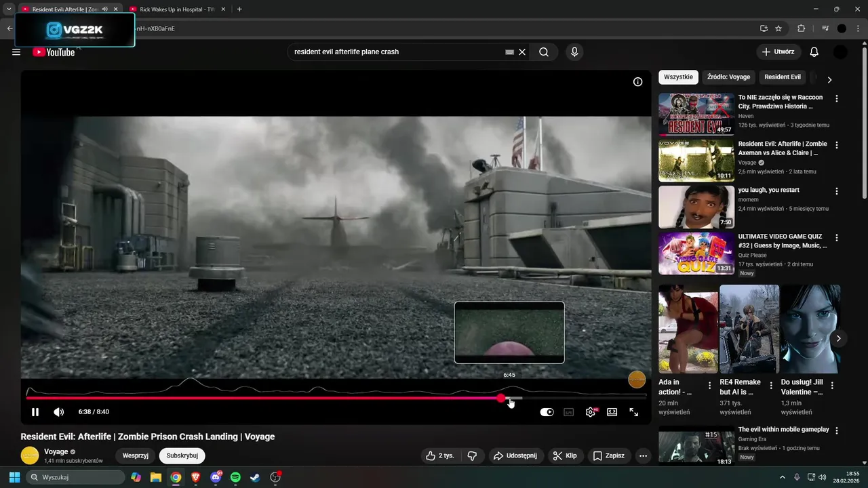Show next Shorts with the arrow
The width and height of the screenshot is (868, 488).
click(839, 338)
